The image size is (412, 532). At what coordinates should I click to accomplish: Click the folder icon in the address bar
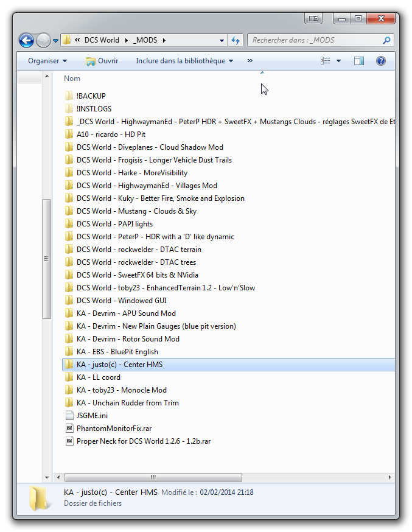(67, 40)
